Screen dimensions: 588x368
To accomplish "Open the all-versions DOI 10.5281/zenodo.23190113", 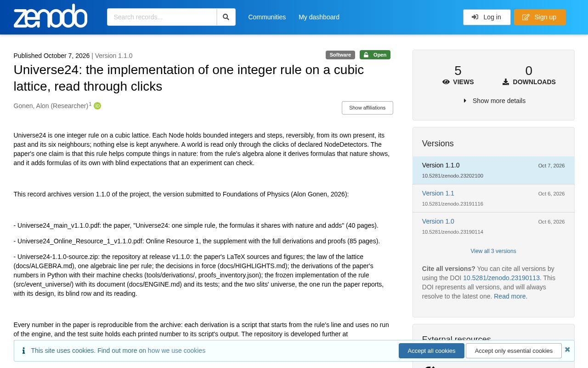I will point(501,278).
